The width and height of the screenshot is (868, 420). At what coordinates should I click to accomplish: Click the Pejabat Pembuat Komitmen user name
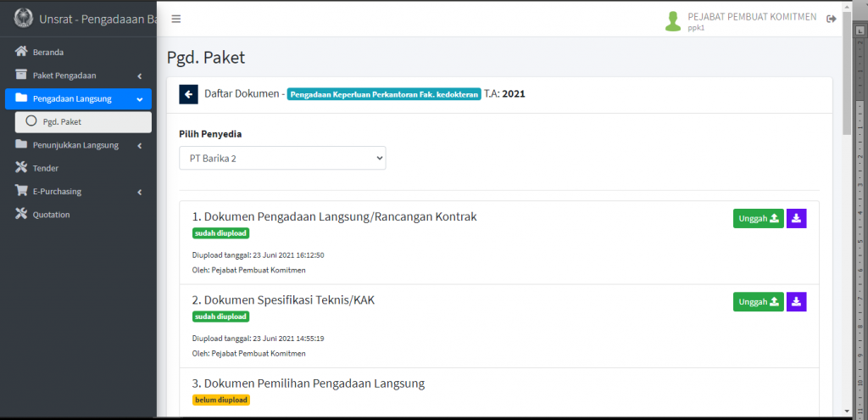(x=751, y=17)
